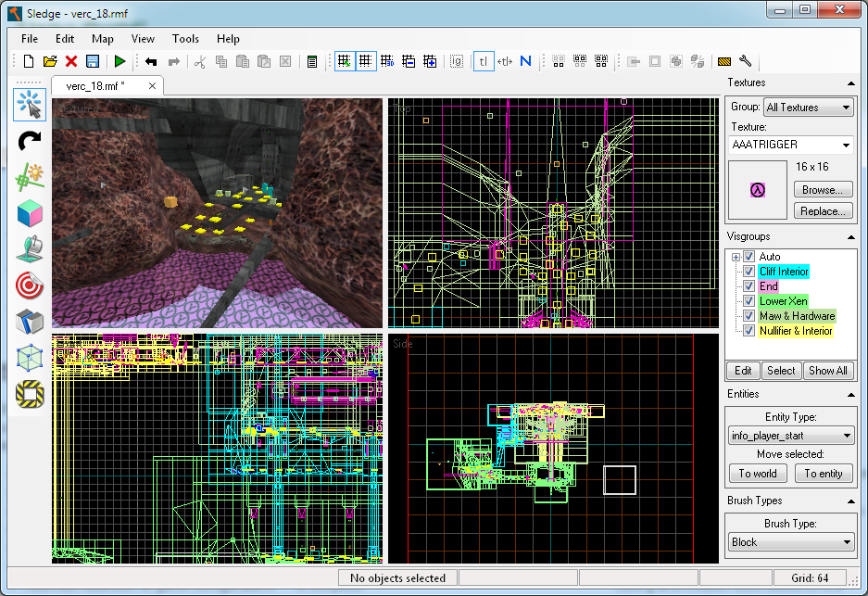Click the AAATRIGGER texture preview swatch
868x596 pixels.
(x=758, y=191)
